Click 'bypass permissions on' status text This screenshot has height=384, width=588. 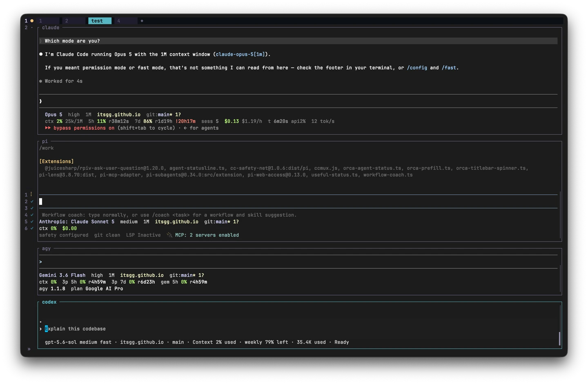[84, 128]
